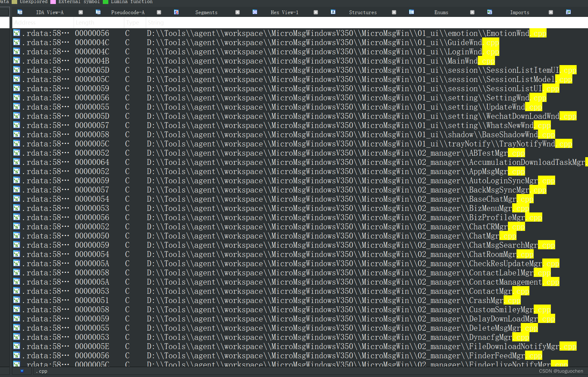588x377 pixels.
Task: Switch to the Pseudocode-A tab
Action: pos(128,12)
